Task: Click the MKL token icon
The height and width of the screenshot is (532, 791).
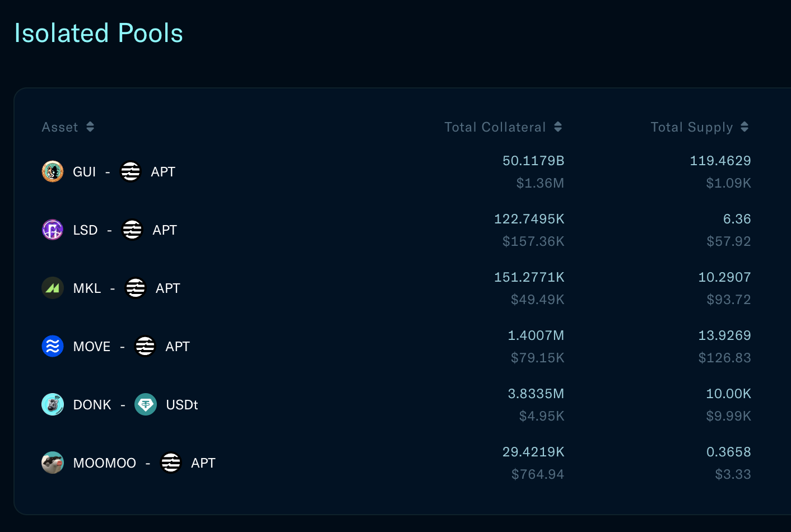Action: tap(53, 288)
